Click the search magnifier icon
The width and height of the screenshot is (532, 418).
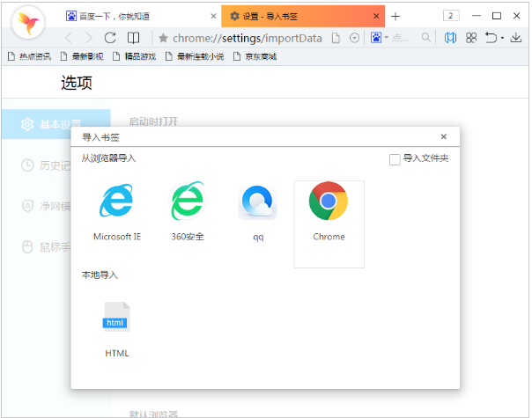pyautogui.click(x=425, y=37)
